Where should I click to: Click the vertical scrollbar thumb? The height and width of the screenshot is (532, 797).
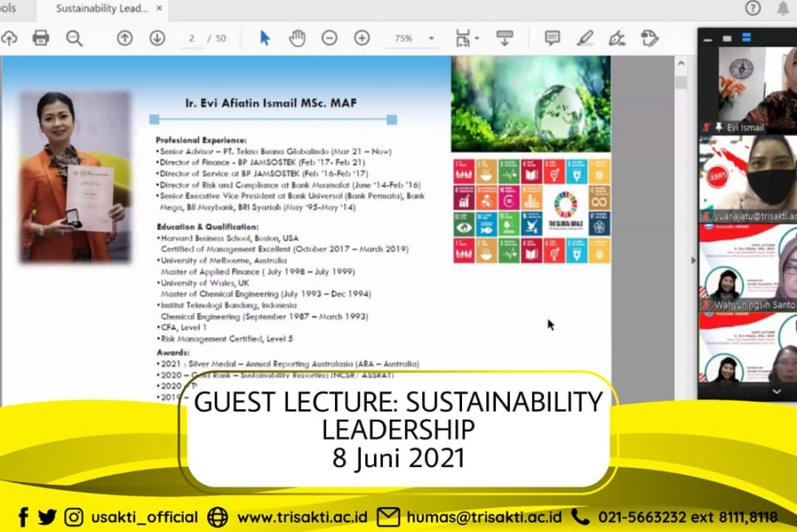click(x=682, y=82)
